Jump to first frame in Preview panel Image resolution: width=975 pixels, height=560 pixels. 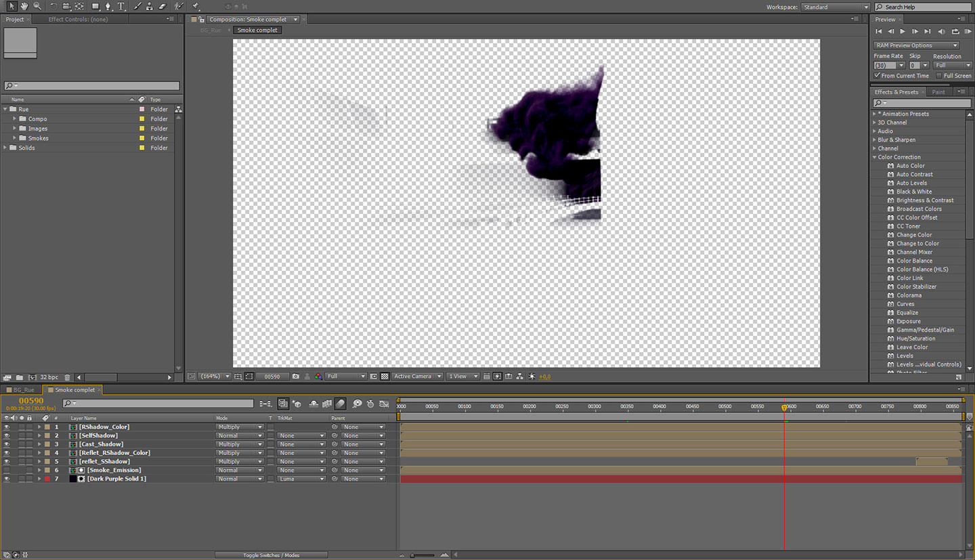879,32
